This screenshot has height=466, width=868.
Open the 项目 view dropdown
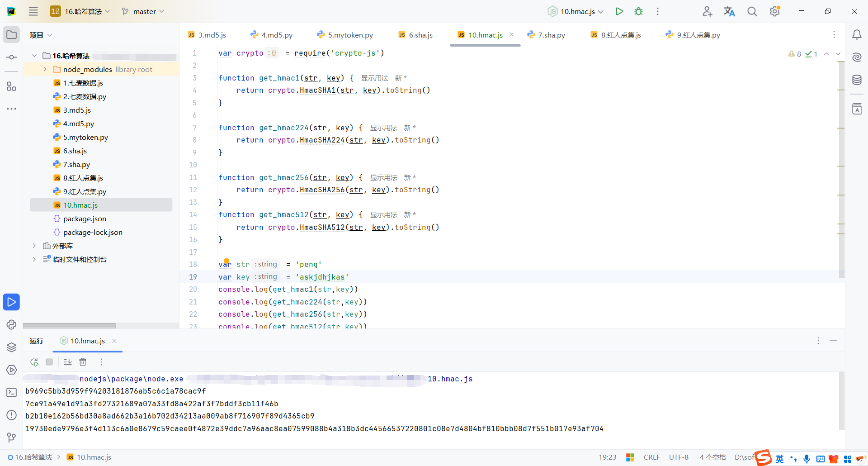tap(41, 35)
